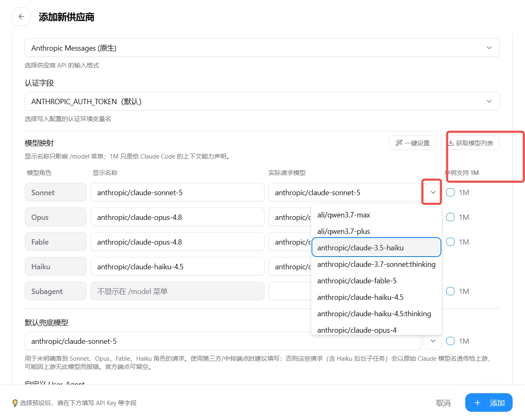Viewport: 525px width, 420px height.
Task: Enable 1M checkbox for Sonnet row
Action: 450,192
